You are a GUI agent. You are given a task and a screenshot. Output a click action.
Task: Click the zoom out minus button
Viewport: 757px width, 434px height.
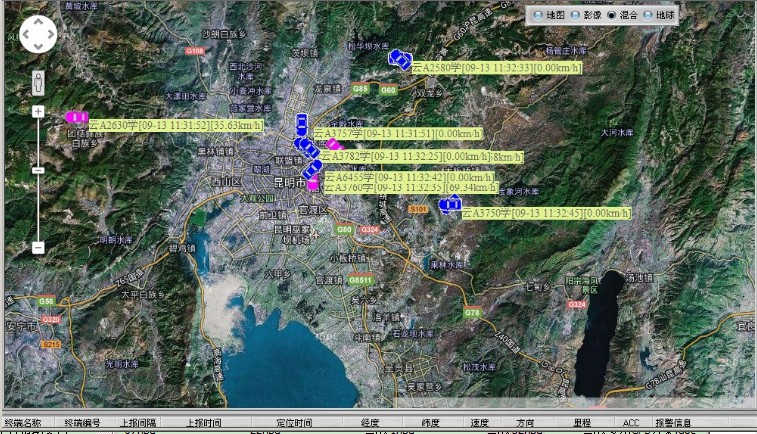pos(38,247)
